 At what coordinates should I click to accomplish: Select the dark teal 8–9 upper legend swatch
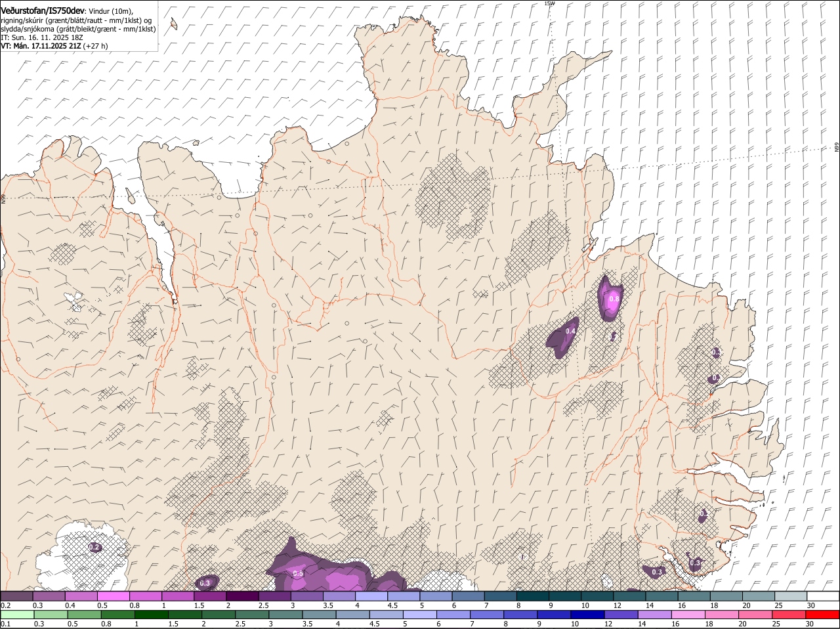532,596
